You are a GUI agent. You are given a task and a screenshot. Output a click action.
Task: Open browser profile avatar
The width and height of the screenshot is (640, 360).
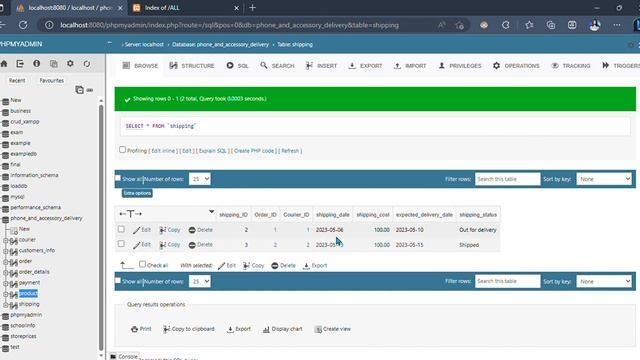click(x=595, y=25)
